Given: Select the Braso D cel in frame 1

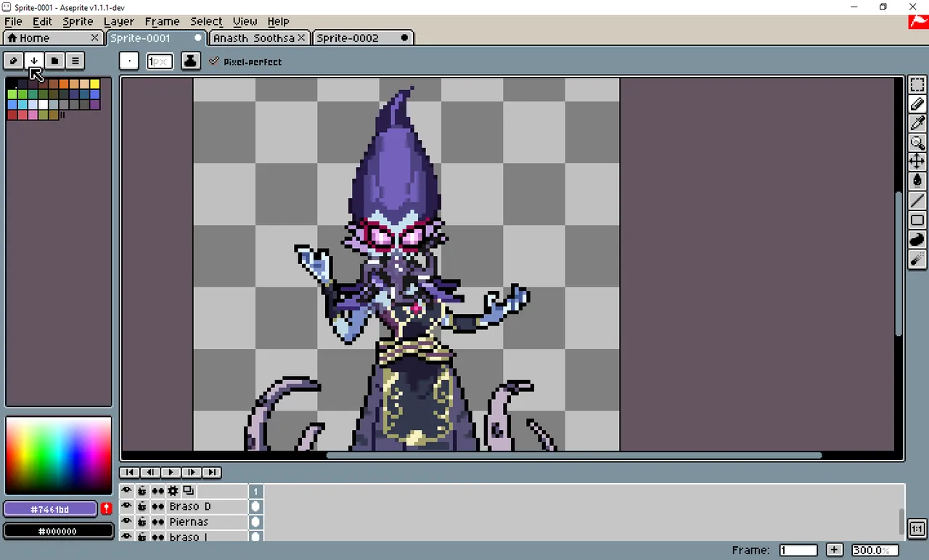Looking at the screenshot, I should coord(255,506).
